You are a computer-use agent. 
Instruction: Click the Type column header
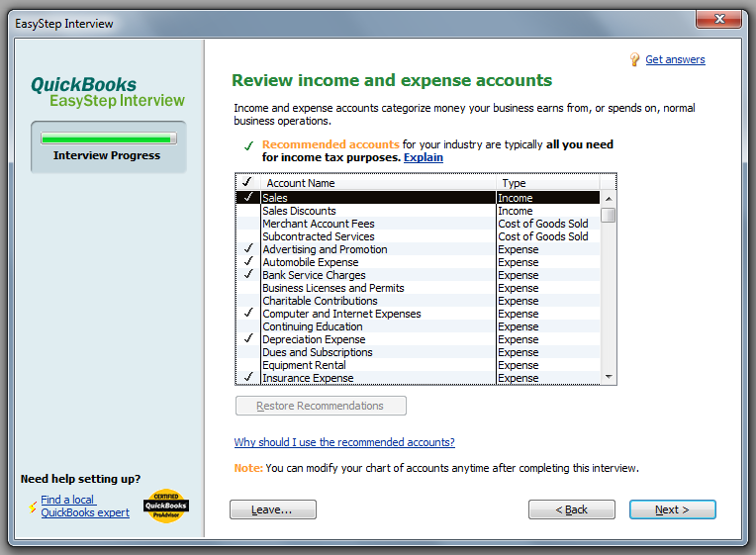pos(548,183)
